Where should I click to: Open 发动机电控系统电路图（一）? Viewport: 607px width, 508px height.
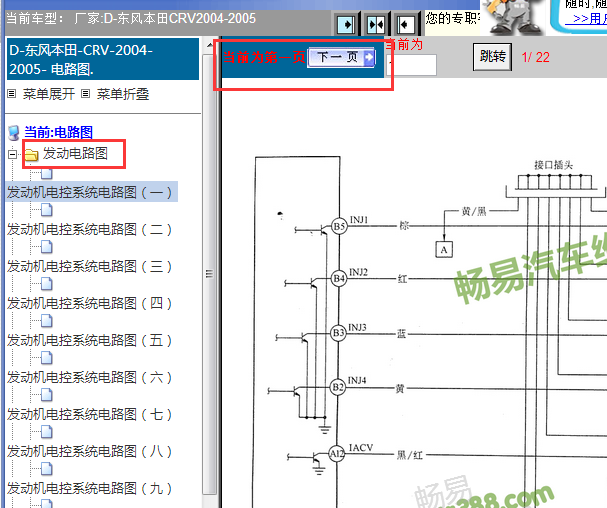89,192
